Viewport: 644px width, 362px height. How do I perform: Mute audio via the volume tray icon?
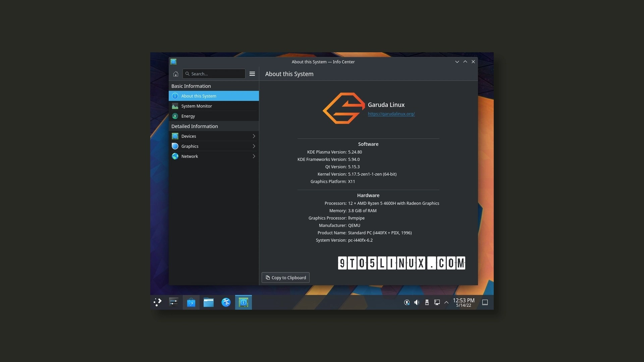[416, 302]
